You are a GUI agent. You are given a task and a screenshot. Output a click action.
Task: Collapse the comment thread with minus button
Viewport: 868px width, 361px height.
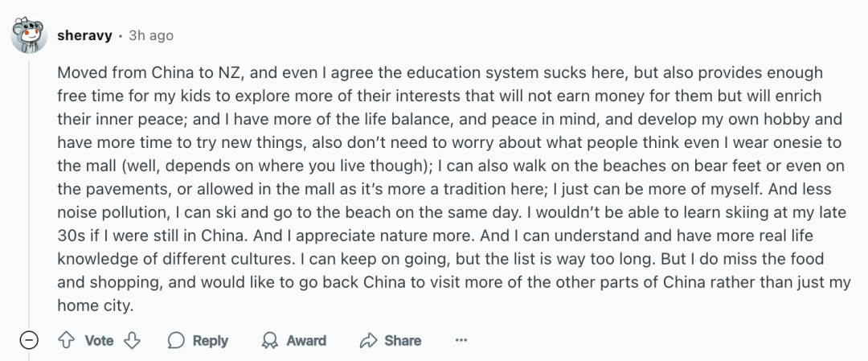pos(29,340)
